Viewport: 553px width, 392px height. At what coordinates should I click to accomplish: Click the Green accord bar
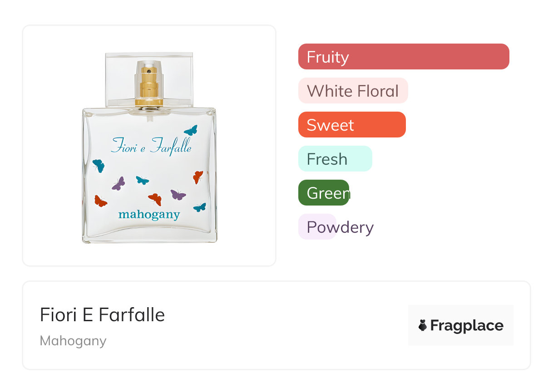click(x=324, y=193)
